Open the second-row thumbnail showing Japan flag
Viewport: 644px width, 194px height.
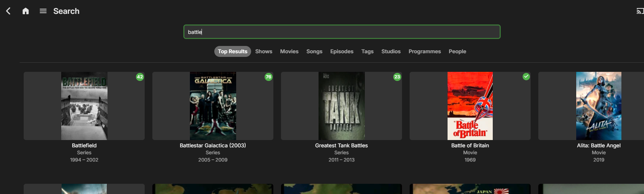pyautogui.click(x=470, y=189)
